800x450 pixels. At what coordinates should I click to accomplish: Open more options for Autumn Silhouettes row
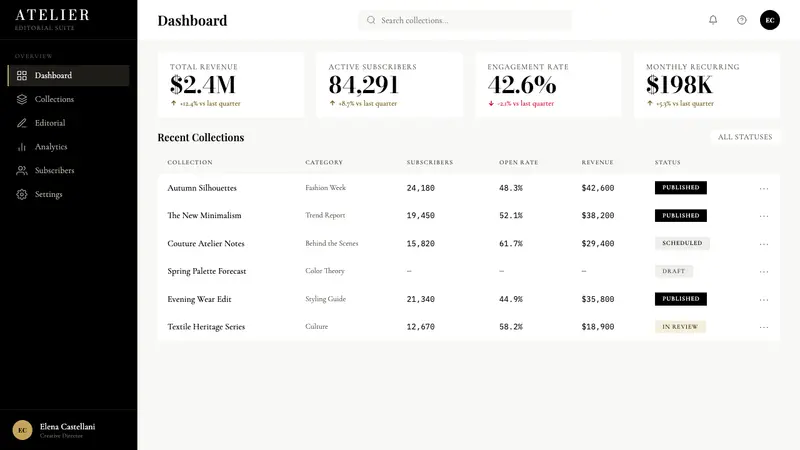tap(763, 188)
